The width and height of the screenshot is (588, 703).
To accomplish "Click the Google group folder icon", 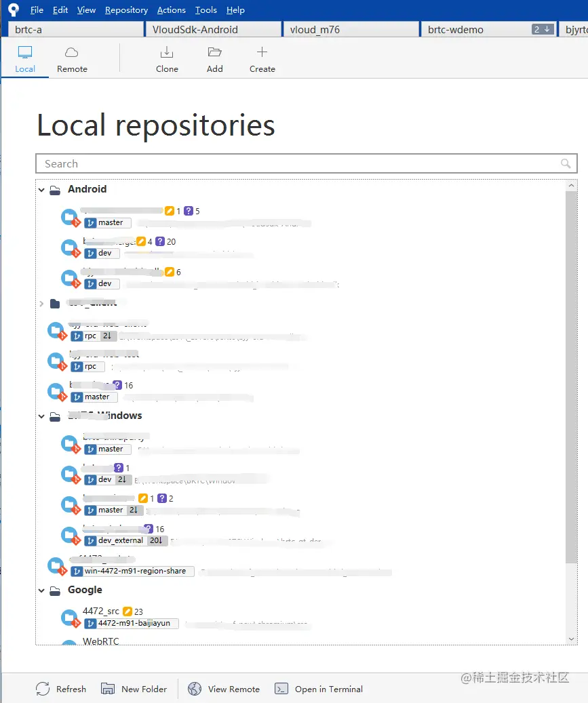I will (55, 591).
